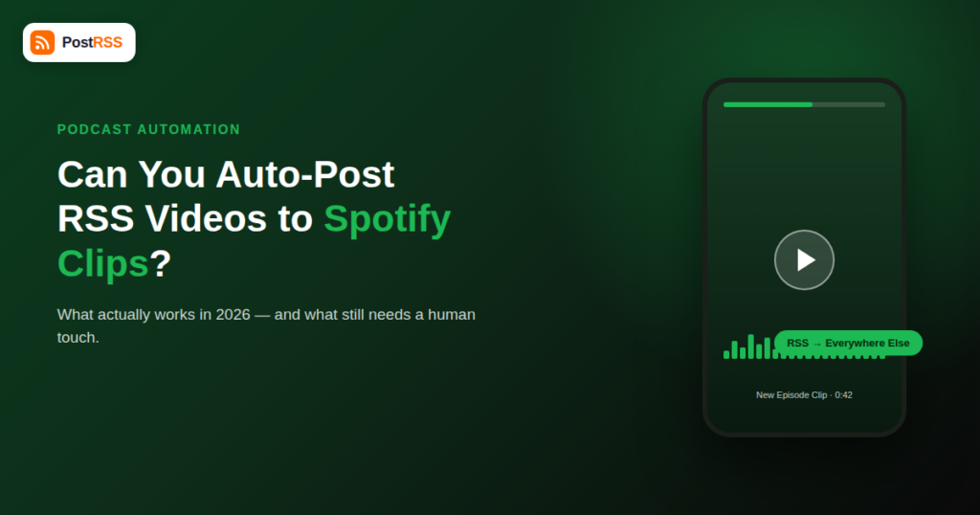Click the orange RSS feed icon
Viewport: 980px width, 515px height.
tap(42, 42)
